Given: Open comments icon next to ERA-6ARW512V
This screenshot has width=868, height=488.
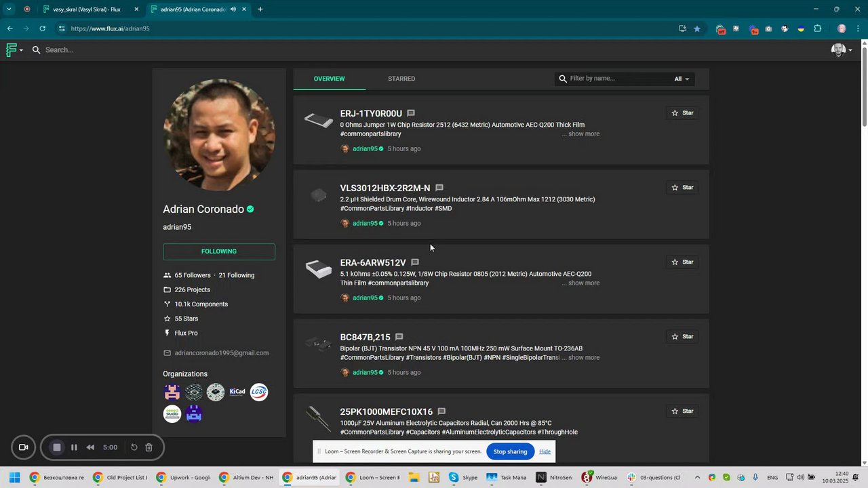Looking at the screenshot, I should pos(415,262).
